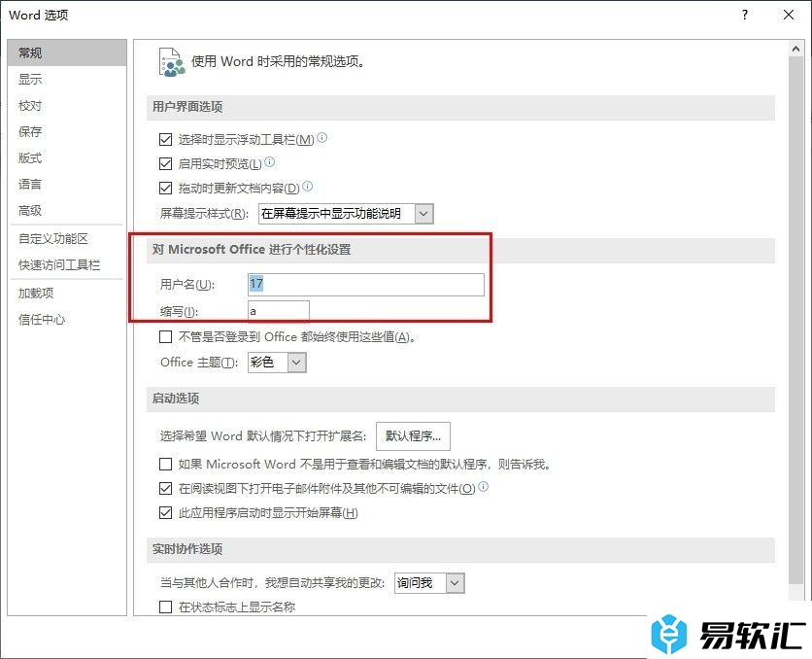Click the scrollbar up arrow
The height and width of the screenshot is (659, 812).
[795, 50]
